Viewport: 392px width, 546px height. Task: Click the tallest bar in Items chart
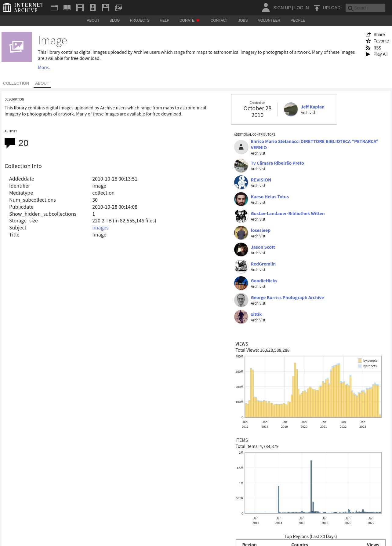point(311,486)
